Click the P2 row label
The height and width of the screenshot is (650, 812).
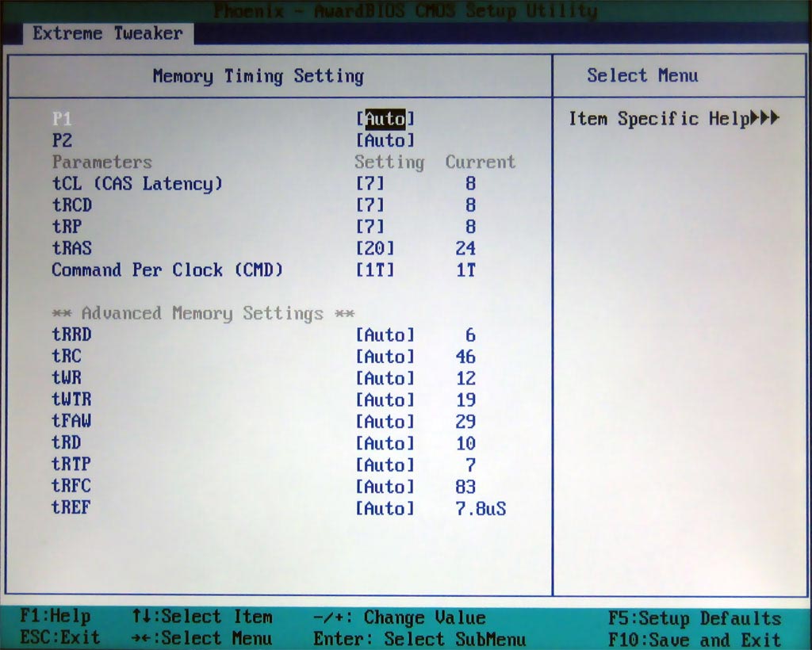pyautogui.click(x=62, y=141)
